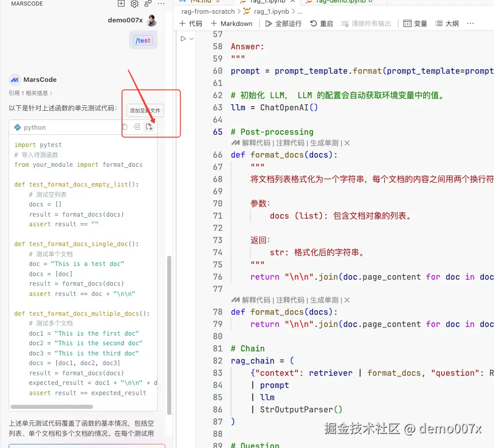Click line number 65

(x=218, y=132)
